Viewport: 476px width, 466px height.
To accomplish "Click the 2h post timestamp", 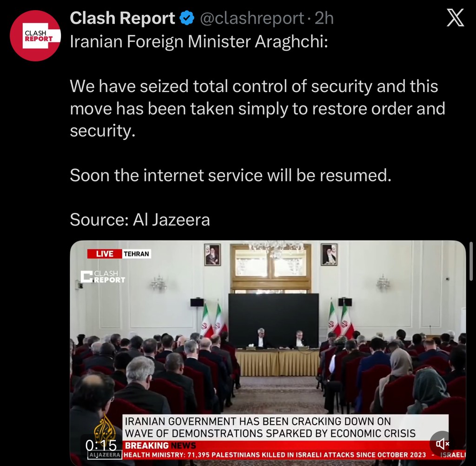I will coord(324,18).
